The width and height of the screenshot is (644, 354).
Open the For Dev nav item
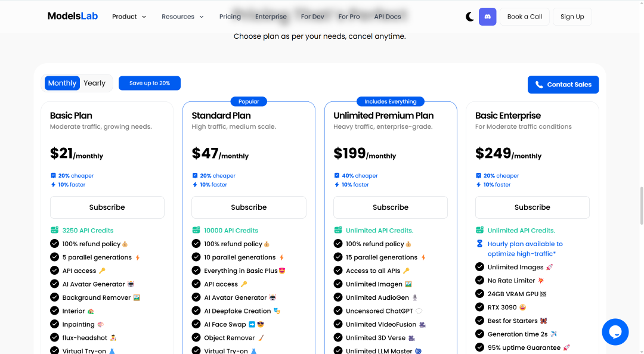312,17
